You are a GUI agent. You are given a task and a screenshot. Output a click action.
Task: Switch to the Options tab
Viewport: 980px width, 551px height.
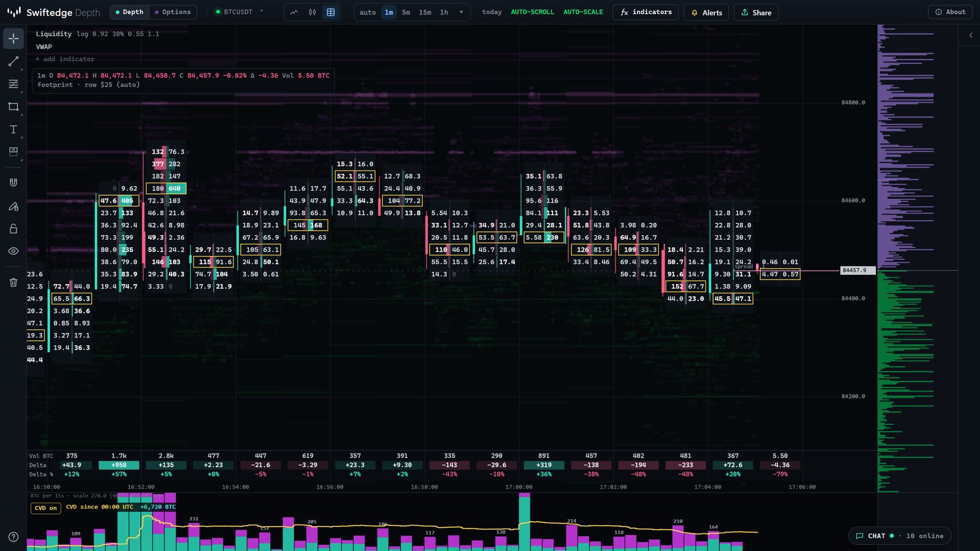(x=173, y=12)
